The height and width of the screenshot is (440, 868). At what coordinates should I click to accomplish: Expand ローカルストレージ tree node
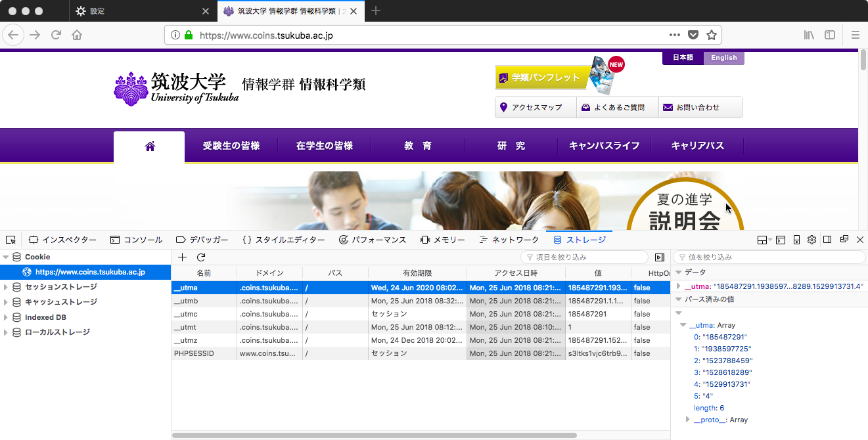(x=6, y=332)
